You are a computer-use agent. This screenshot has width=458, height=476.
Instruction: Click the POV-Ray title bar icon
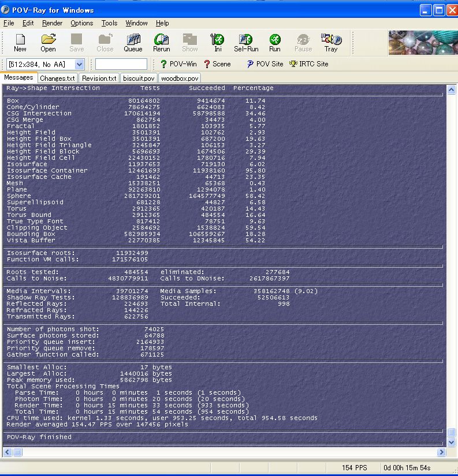coord(5,10)
